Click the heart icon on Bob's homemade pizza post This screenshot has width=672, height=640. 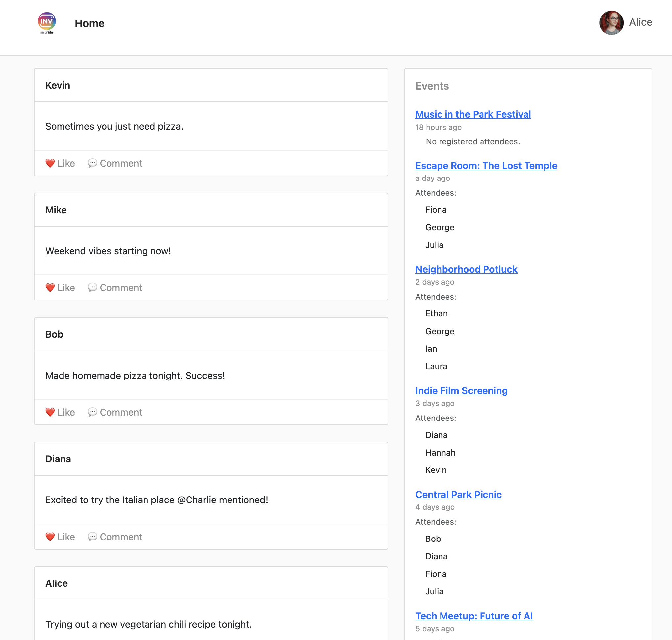[x=51, y=412]
